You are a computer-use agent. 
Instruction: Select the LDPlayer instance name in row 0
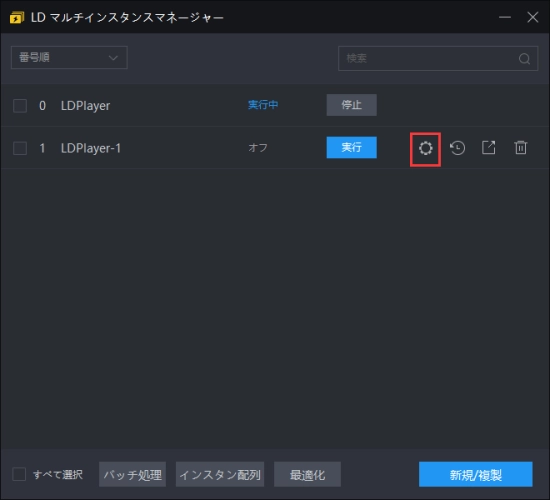[86, 106]
